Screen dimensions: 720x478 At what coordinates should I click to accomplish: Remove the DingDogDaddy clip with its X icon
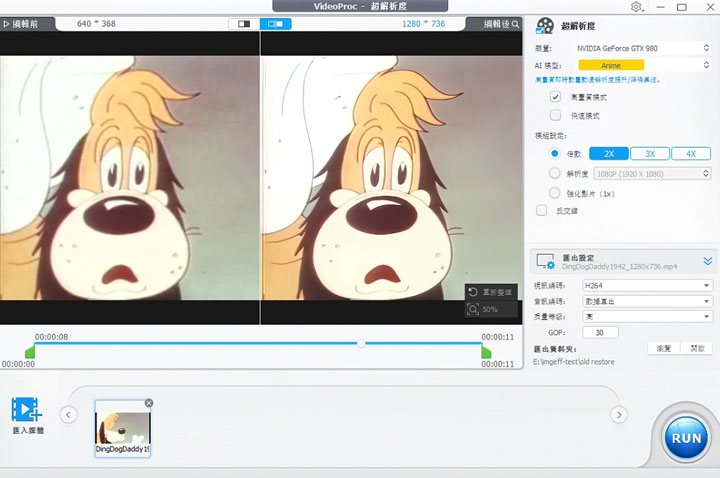click(149, 403)
